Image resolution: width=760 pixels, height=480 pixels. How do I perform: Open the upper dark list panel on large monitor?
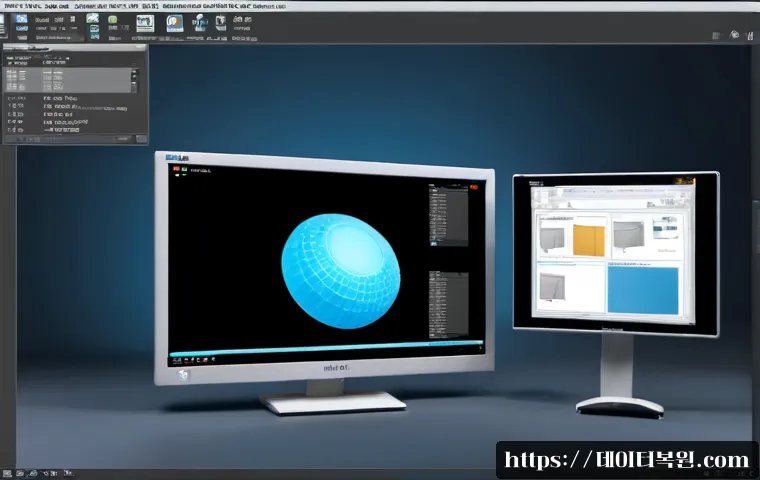[448, 215]
